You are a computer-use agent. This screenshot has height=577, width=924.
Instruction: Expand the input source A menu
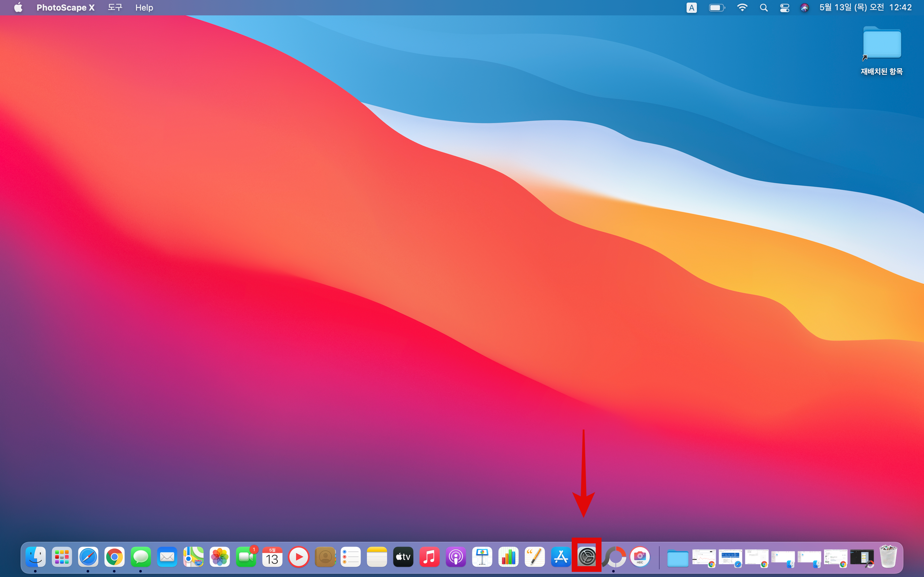691,8
